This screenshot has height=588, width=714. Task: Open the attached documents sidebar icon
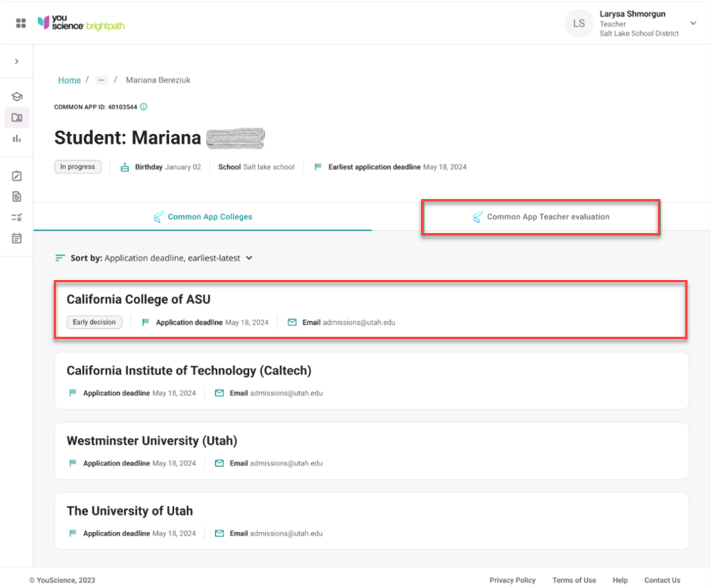17,197
